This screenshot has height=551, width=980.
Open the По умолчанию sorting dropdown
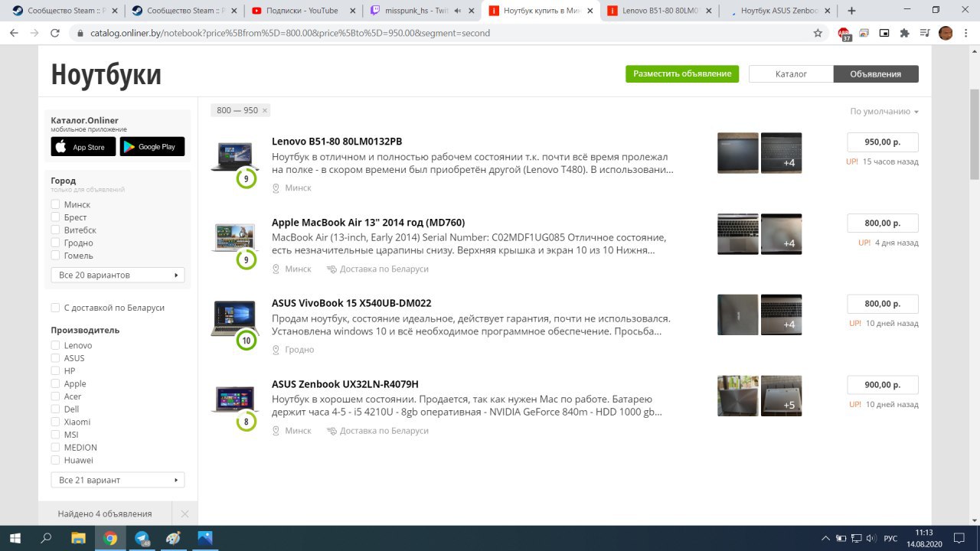[x=884, y=111]
